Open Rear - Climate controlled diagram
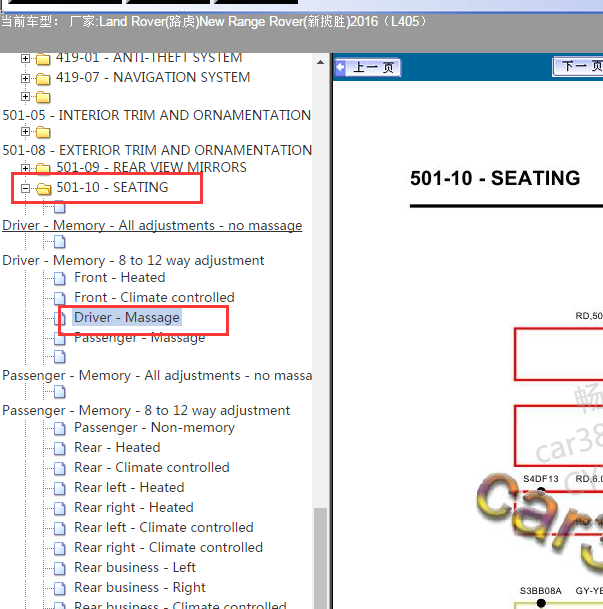Screen dimensions: 603x609 [152, 468]
